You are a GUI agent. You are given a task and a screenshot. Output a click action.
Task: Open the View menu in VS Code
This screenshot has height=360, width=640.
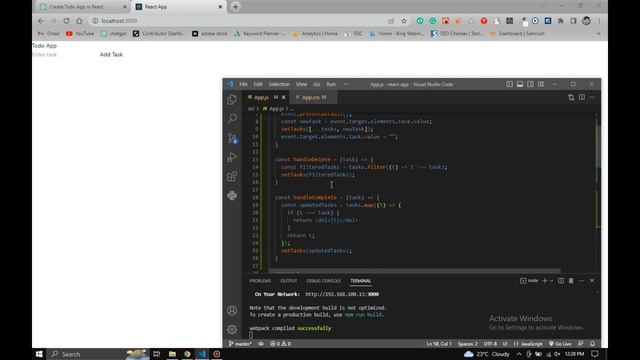(x=302, y=84)
